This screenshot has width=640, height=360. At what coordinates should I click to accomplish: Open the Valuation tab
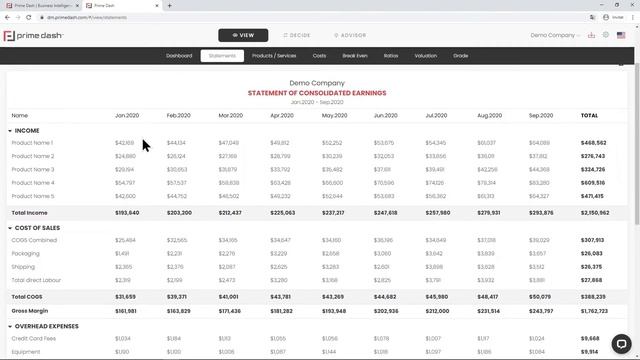(426, 56)
